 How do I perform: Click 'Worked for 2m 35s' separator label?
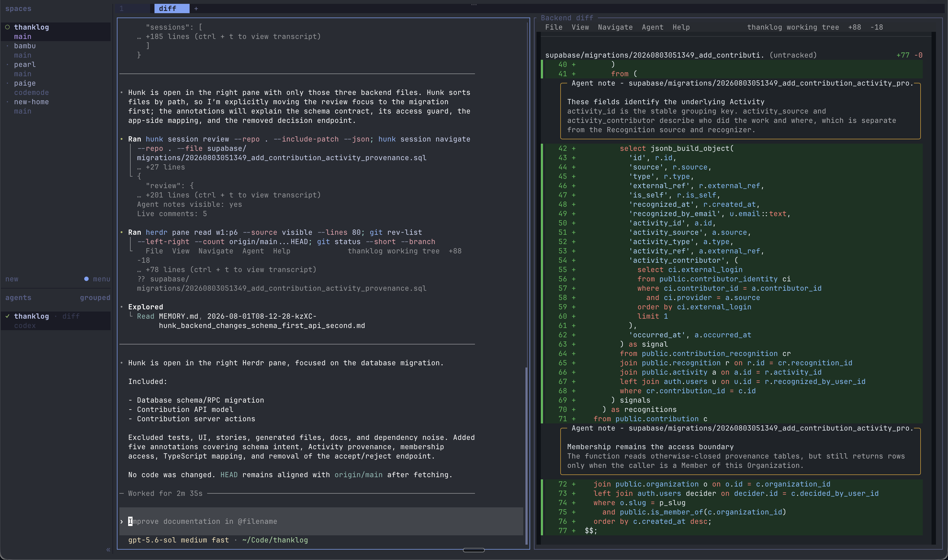(x=165, y=493)
